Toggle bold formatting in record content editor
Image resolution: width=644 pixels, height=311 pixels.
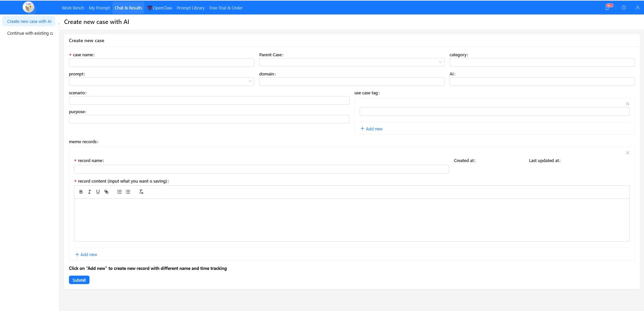[x=81, y=192]
